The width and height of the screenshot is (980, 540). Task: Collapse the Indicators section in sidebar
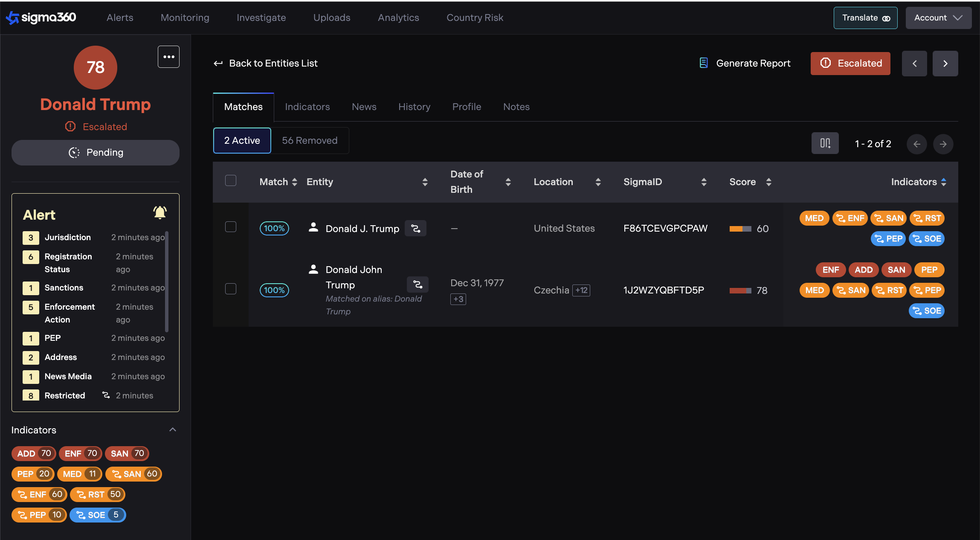coord(173,430)
